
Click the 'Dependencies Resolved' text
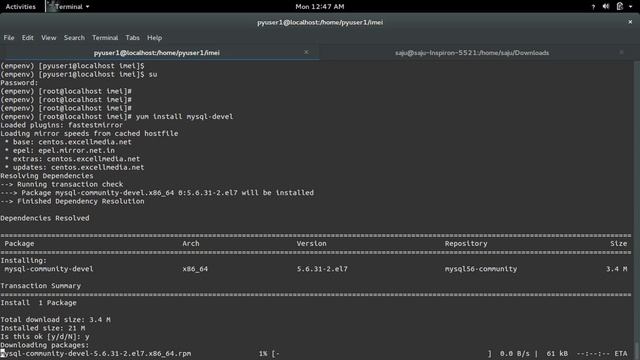44,218
